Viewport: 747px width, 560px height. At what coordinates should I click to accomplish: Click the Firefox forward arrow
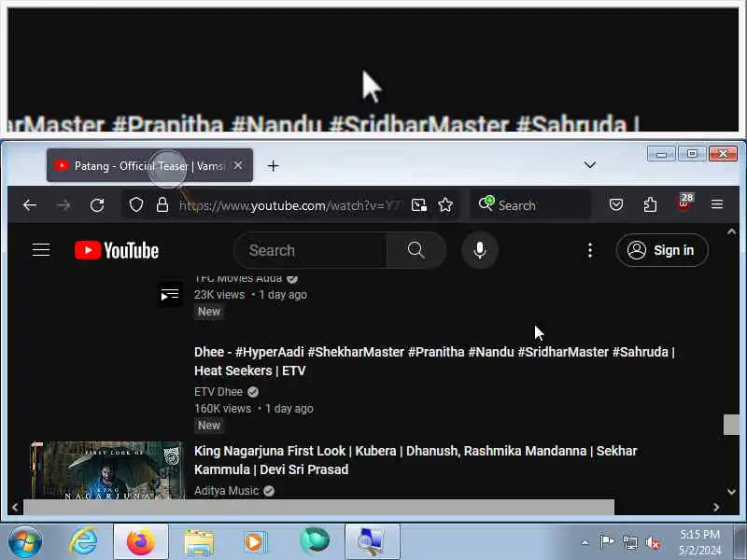[63, 205]
